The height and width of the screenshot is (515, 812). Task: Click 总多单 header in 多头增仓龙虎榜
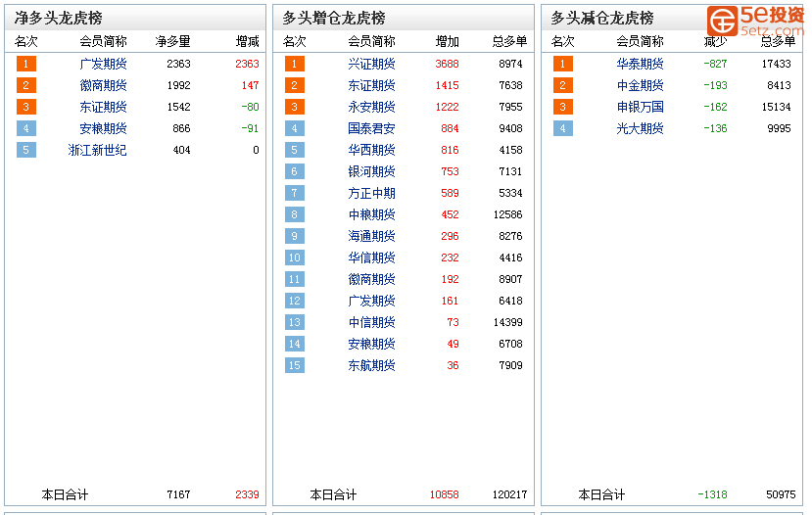coord(509,41)
